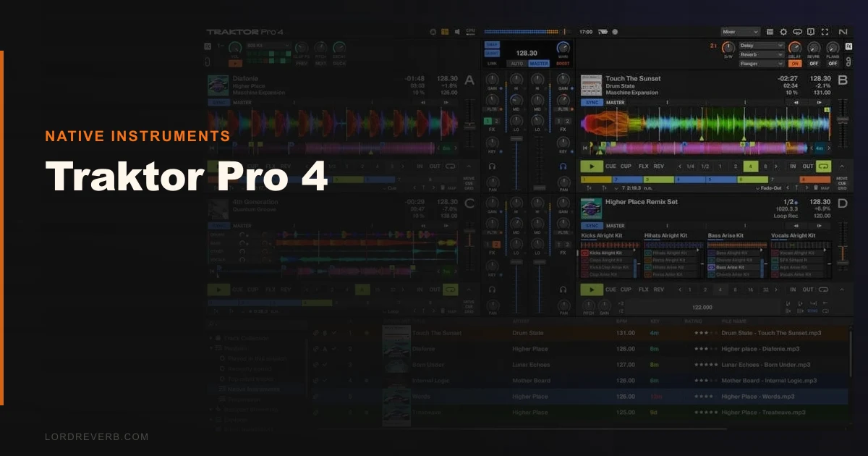
Task: Toggle active loop button on Deck B
Action: pos(825,166)
